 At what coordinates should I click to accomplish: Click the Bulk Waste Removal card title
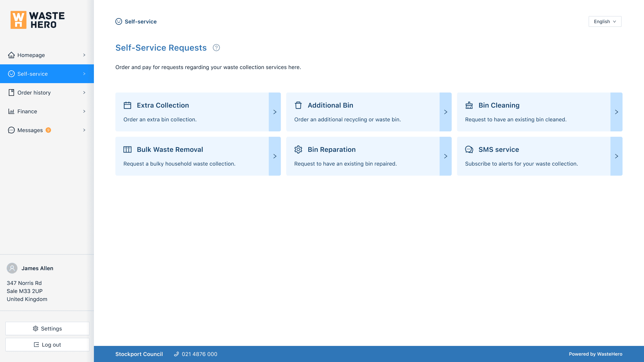[x=170, y=149]
